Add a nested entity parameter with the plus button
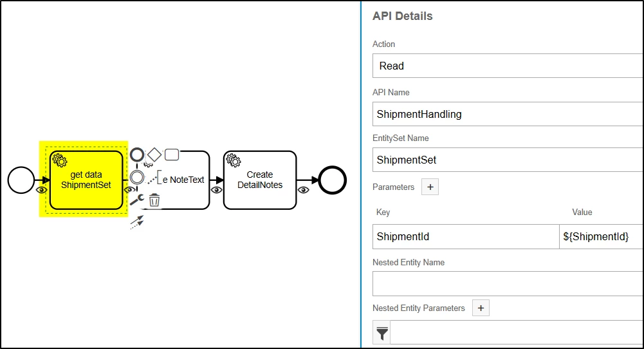The width and height of the screenshot is (644, 349). coord(480,308)
